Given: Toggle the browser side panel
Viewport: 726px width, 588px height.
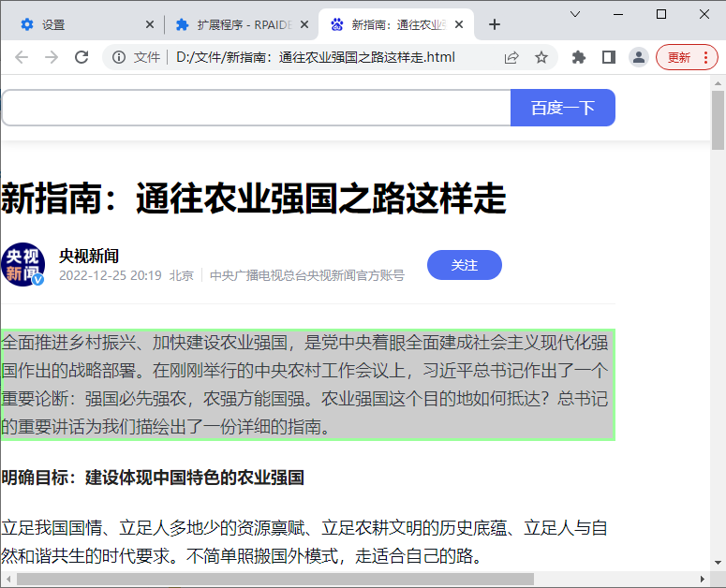Looking at the screenshot, I should click(x=609, y=57).
